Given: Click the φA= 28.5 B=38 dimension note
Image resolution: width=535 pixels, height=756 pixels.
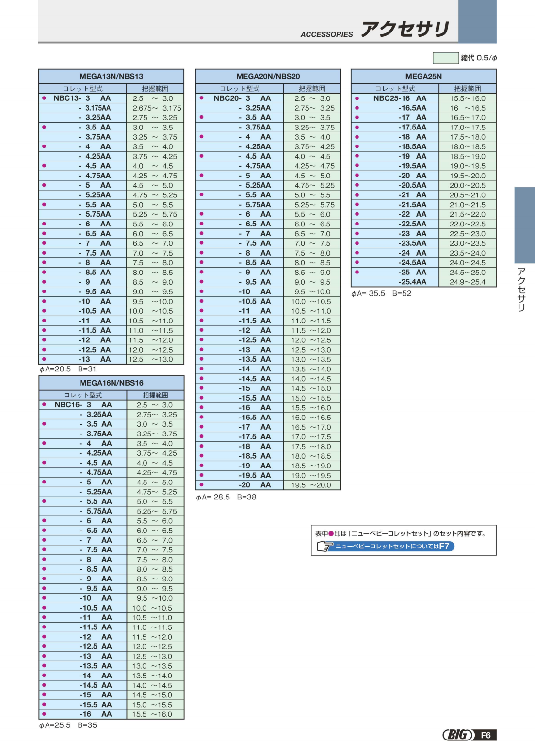Looking at the screenshot, I should [x=226, y=497].
